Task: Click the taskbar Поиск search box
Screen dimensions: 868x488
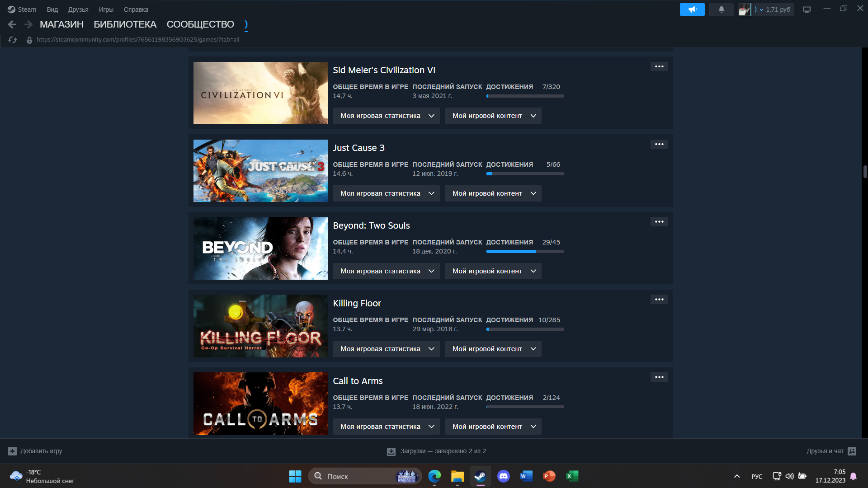Action: click(x=364, y=476)
